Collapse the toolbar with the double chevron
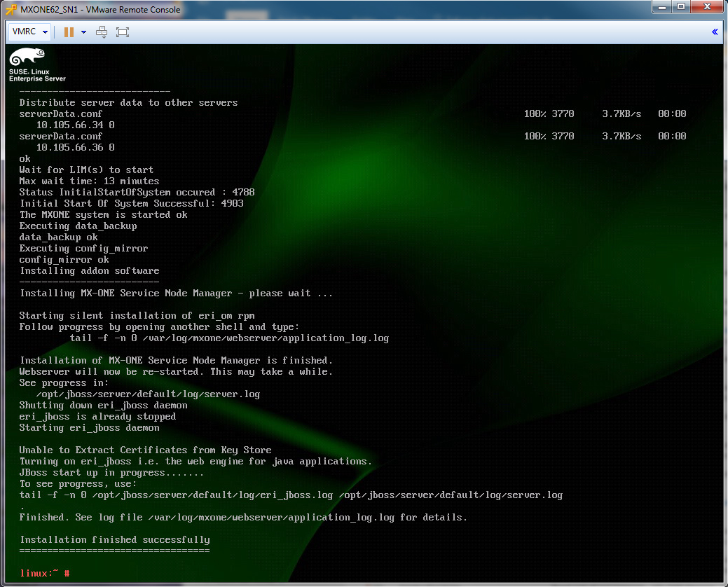This screenshot has height=587, width=728. (x=715, y=32)
